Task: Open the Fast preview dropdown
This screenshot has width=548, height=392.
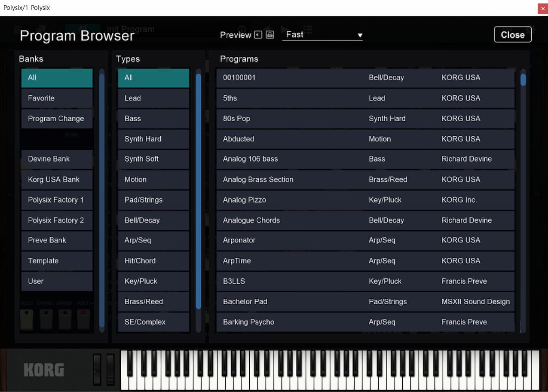Action: tap(322, 35)
